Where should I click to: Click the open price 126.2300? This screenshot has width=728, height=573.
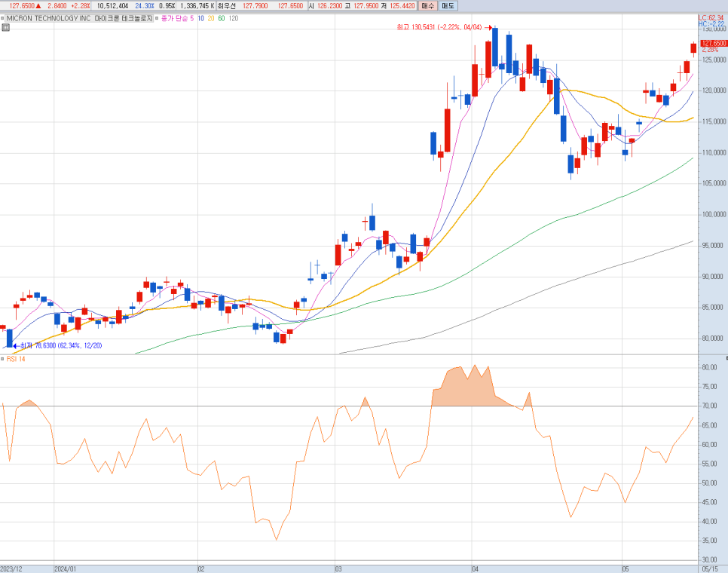[329, 6]
